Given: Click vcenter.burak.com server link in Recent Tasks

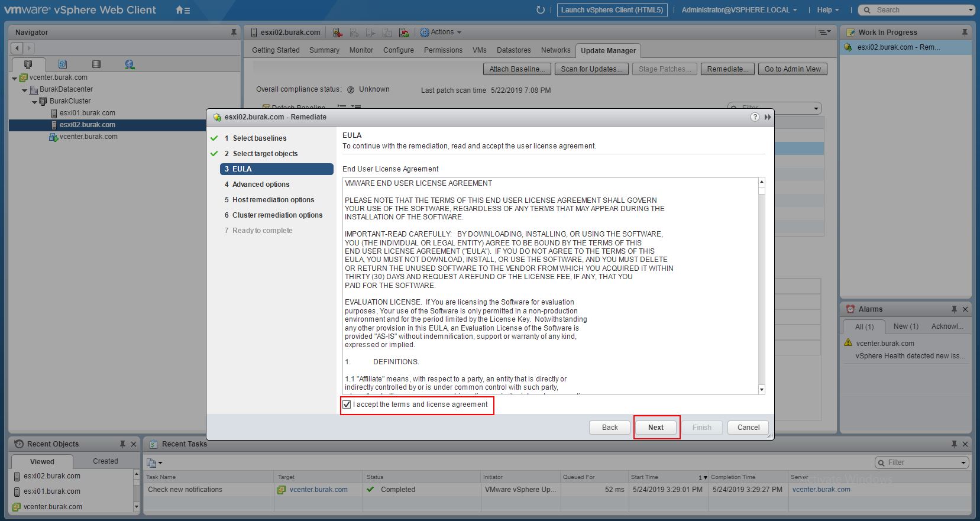Looking at the screenshot, I should [821, 490].
